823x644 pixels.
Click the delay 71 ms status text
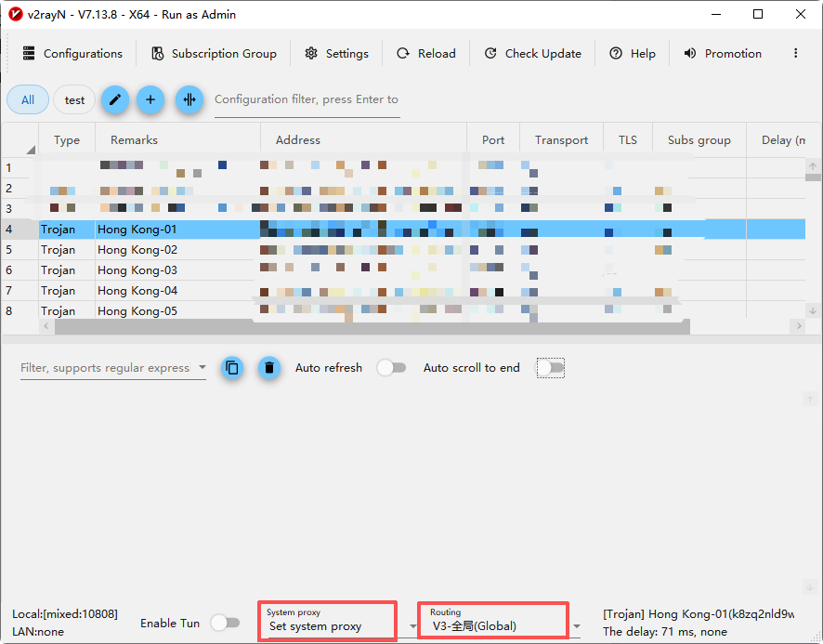point(665,631)
